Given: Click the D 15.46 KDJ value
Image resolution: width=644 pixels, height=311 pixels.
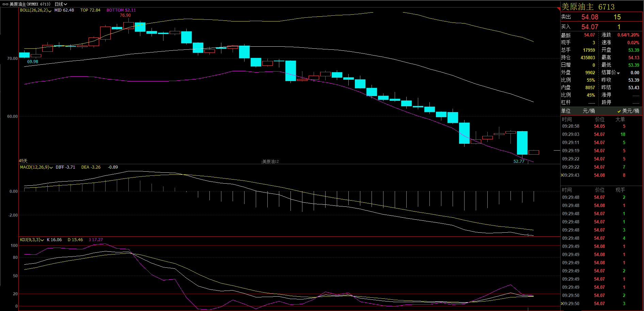Looking at the screenshot, I should (x=75, y=240).
